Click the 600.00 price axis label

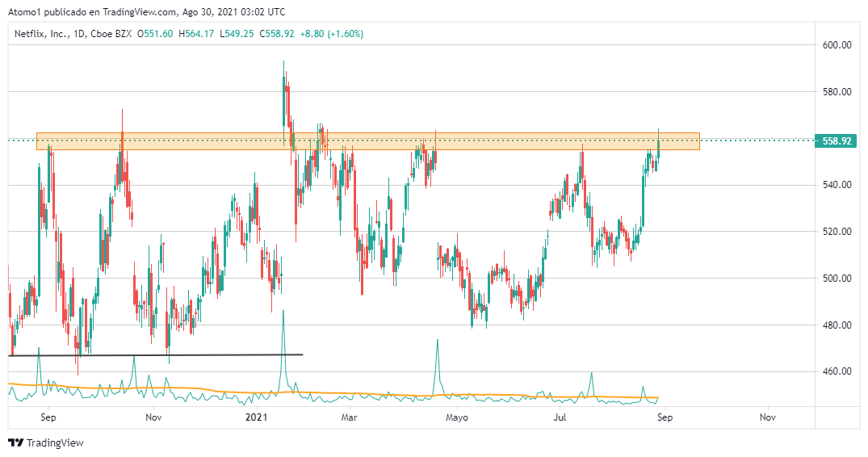(x=837, y=45)
